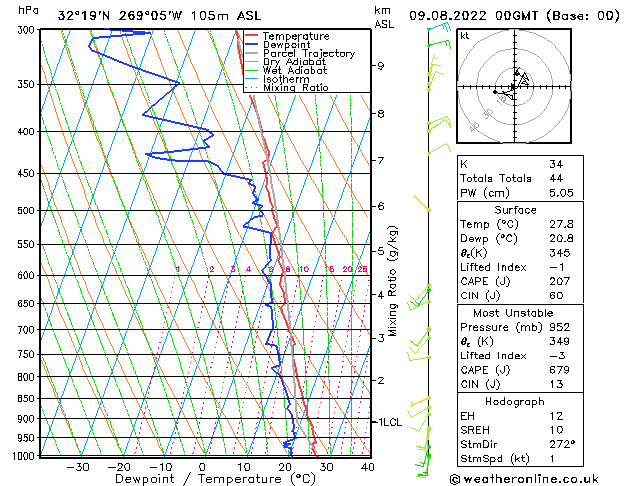
Task: Click the Most Unstable Lifted Index -3
Action: pos(557,356)
